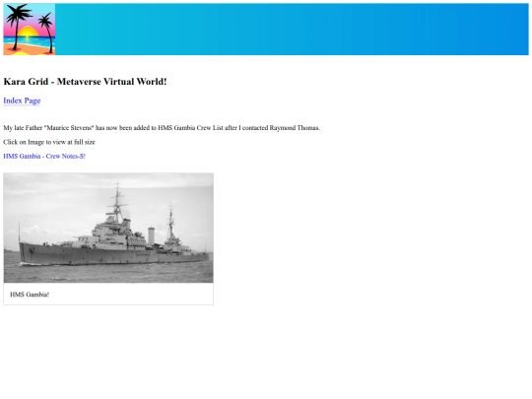Click the sea water below the ship

(108, 273)
